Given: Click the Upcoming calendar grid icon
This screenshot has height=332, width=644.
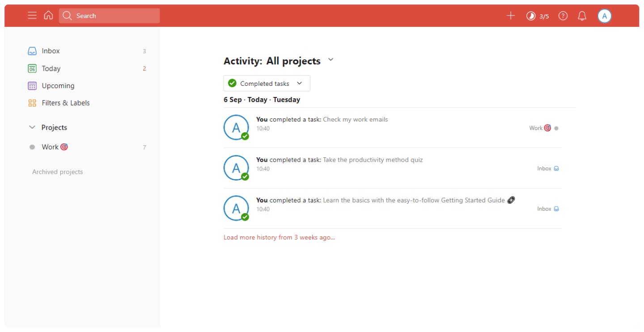Looking at the screenshot, I should coord(32,86).
